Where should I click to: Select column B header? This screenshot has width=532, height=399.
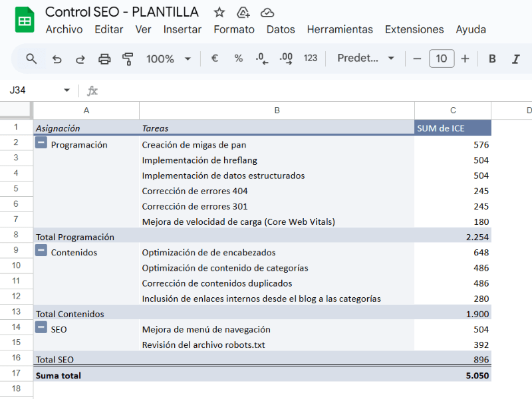coord(277,110)
